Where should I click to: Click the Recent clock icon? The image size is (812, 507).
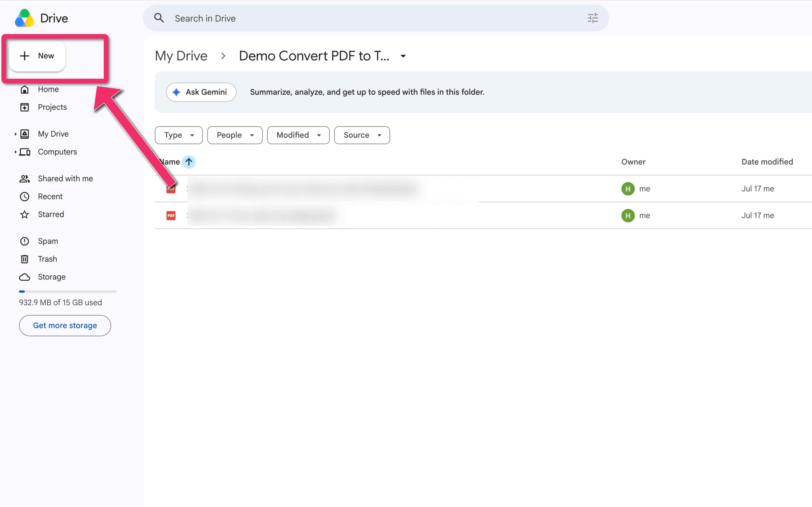24,197
